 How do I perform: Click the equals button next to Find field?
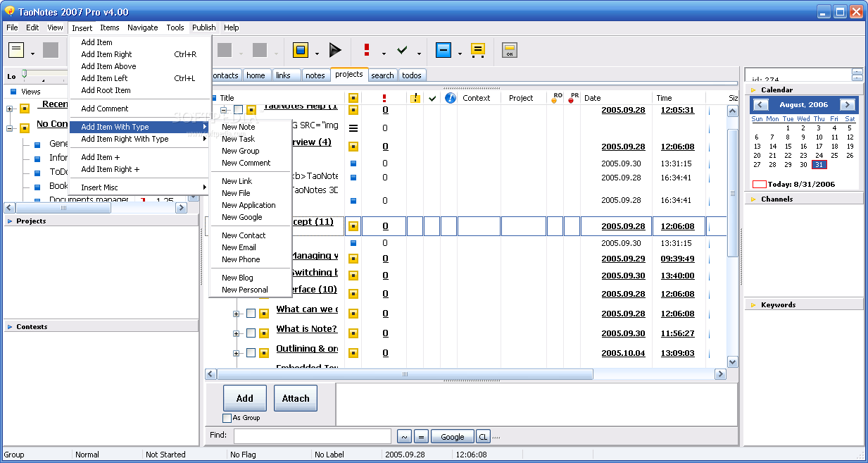point(421,437)
